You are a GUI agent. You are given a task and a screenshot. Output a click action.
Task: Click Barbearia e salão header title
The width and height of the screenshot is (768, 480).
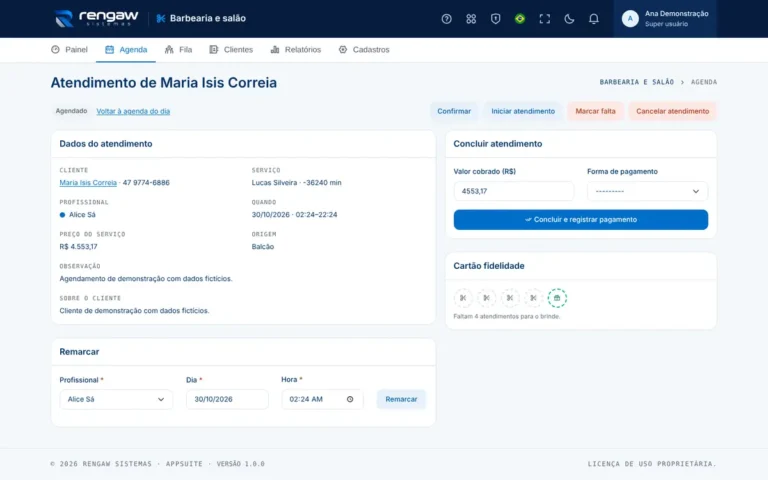pyautogui.click(x=208, y=19)
